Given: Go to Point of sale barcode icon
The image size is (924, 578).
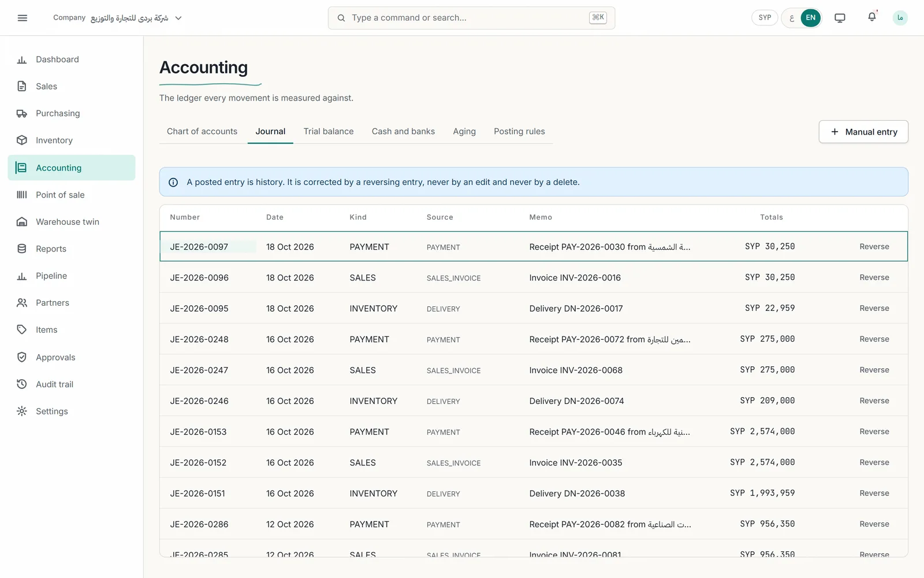Looking at the screenshot, I should 22,195.
